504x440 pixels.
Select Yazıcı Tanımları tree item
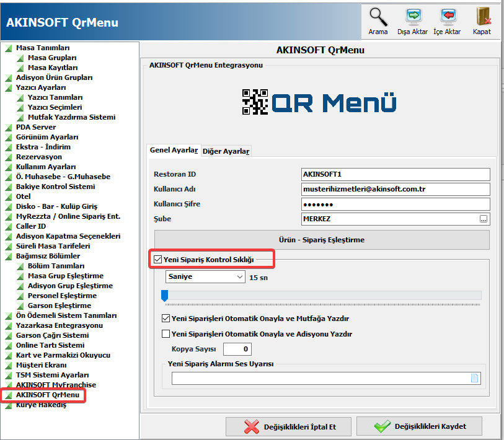click(x=55, y=97)
